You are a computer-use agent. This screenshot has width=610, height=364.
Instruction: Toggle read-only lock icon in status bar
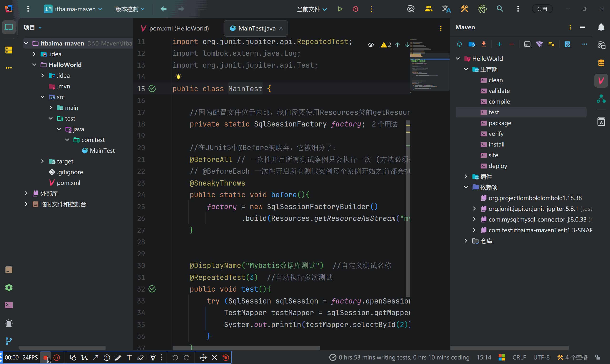pyautogui.click(x=598, y=357)
